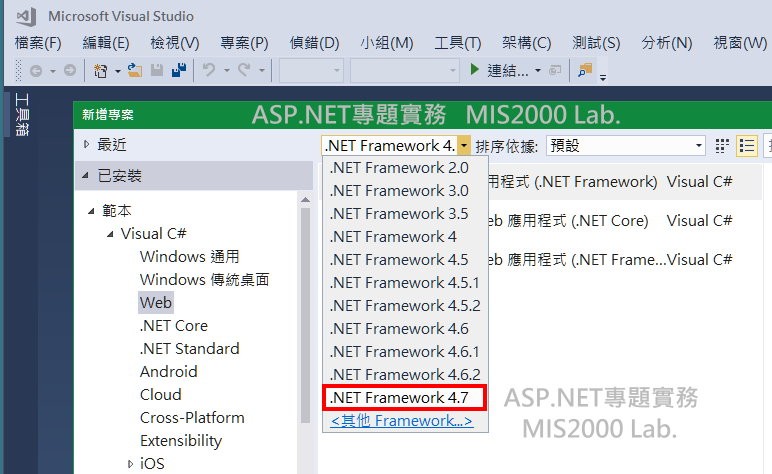Open the new project dropdown arrow
Screen dimensions: 772x474
pyautogui.click(x=117, y=71)
